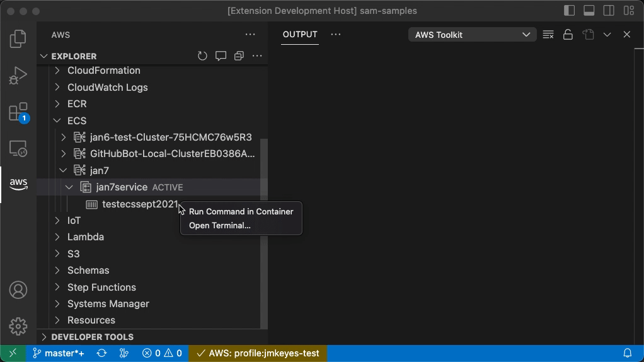The width and height of the screenshot is (644, 362).
Task: Expand jan6-test-Cluster-75HCMC76w5R3 cluster
Action: click(x=63, y=137)
